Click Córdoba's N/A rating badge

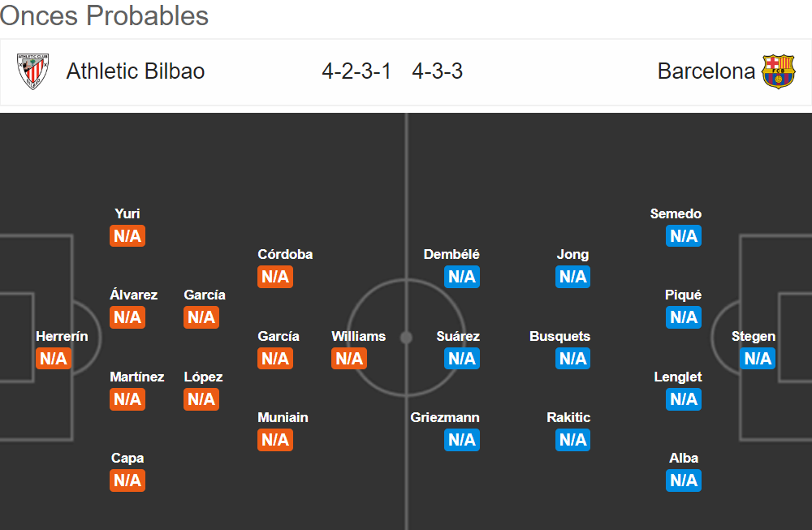pos(275,277)
